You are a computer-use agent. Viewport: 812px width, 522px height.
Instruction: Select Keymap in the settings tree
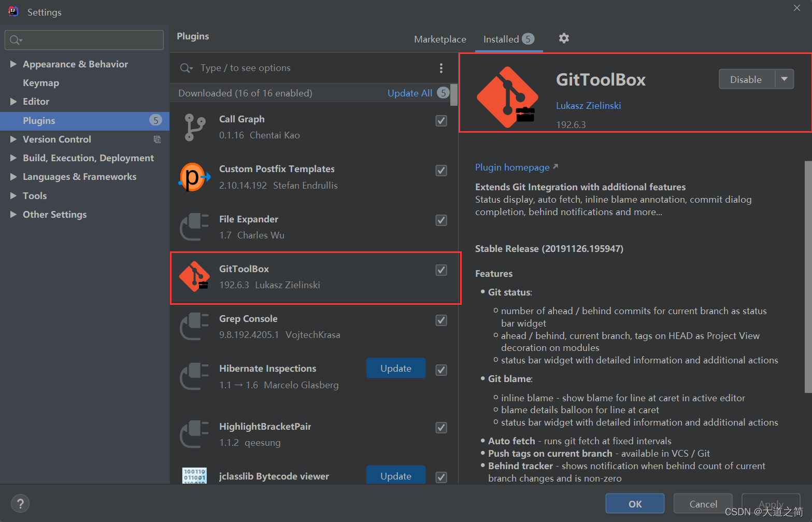pyautogui.click(x=41, y=83)
